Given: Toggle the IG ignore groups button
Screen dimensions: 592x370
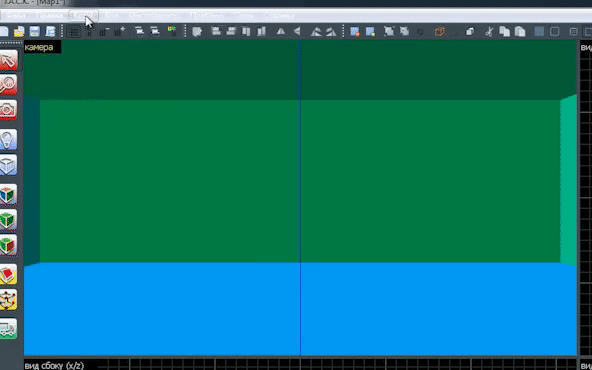Looking at the screenshot, I should pyautogui.click(x=420, y=31).
